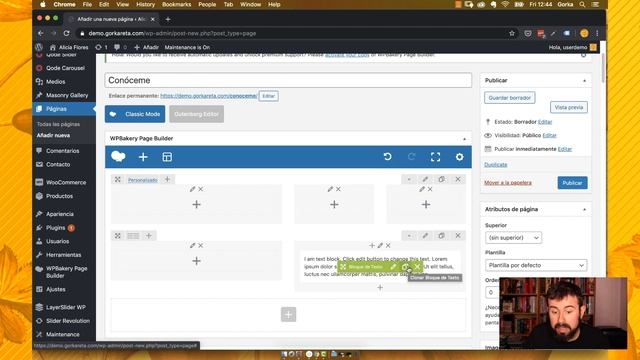Click second row's move handle icon
Viewport: 640px width, 360px height.
coord(118,236)
